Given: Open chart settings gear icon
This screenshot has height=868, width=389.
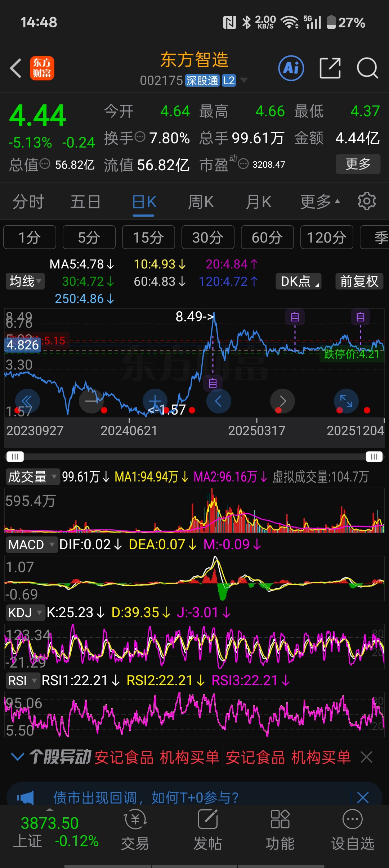Looking at the screenshot, I should click(x=367, y=201).
